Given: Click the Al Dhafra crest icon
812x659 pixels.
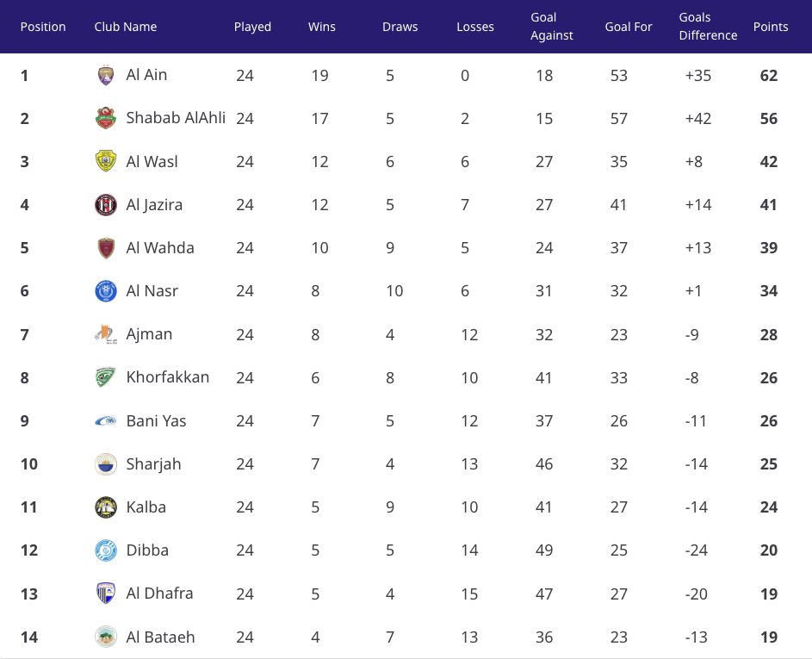Looking at the screenshot, I should click(106, 594).
